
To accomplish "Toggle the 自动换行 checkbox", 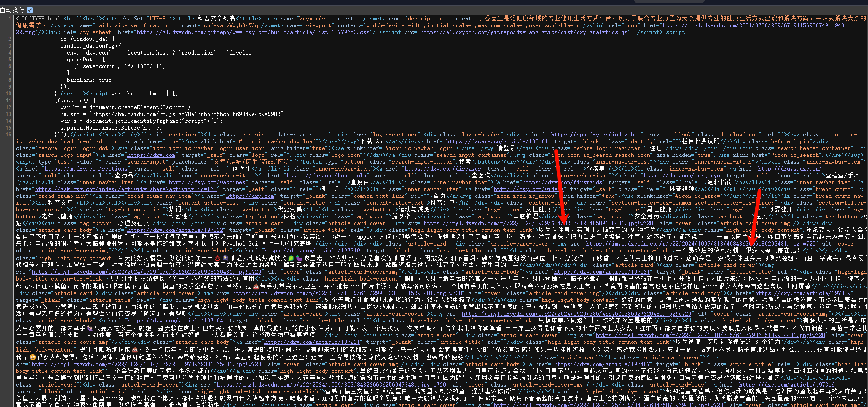I will (x=30, y=10).
